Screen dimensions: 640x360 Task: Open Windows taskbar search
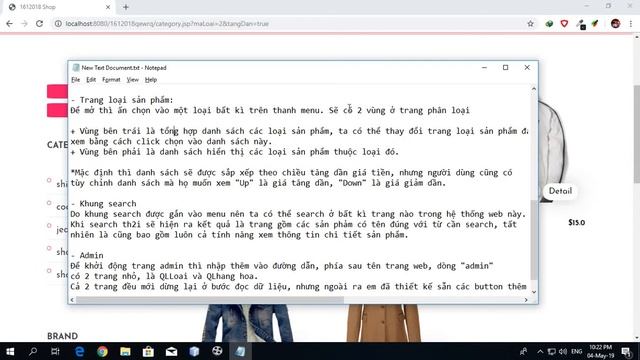[x=33, y=351]
